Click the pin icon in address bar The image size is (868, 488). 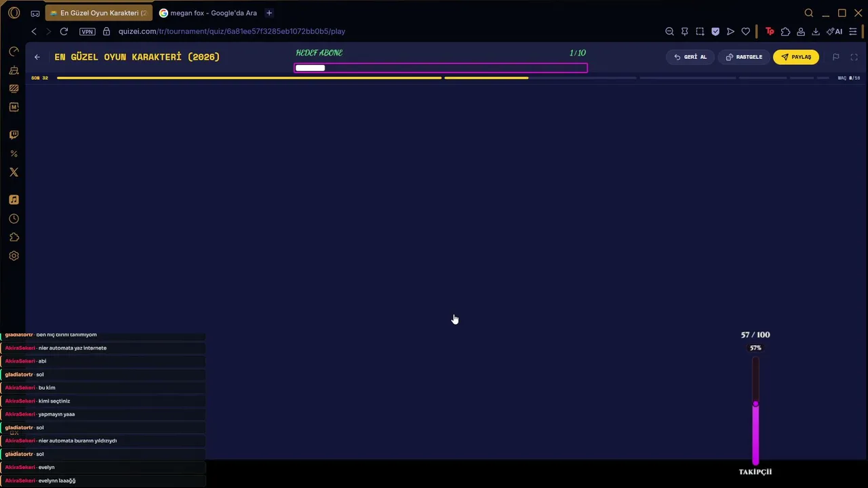coord(684,31)
